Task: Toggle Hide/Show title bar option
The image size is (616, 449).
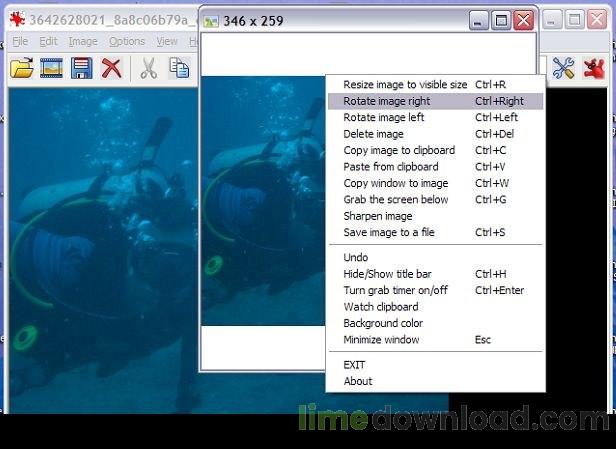Action: click(x=387, y=274)
